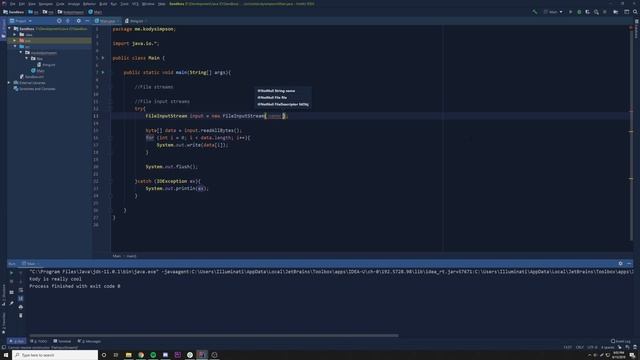Viewport: 640px width, 360px height.
Task: Open the Event Log in status bar
Action: point(621,341)
